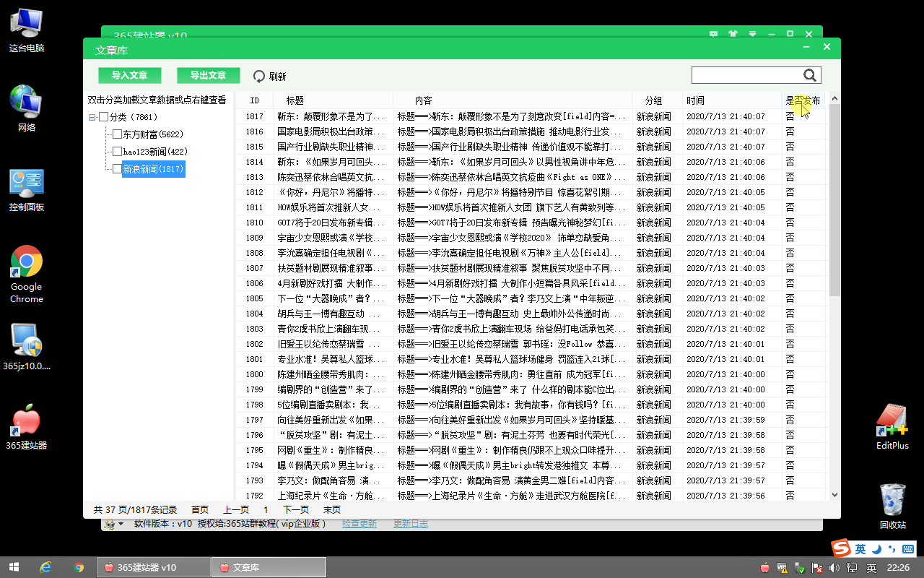Click the article list vertical scrollbar thumb
Image resolution: width=924 pixels, height=578 pixels.
835,200
